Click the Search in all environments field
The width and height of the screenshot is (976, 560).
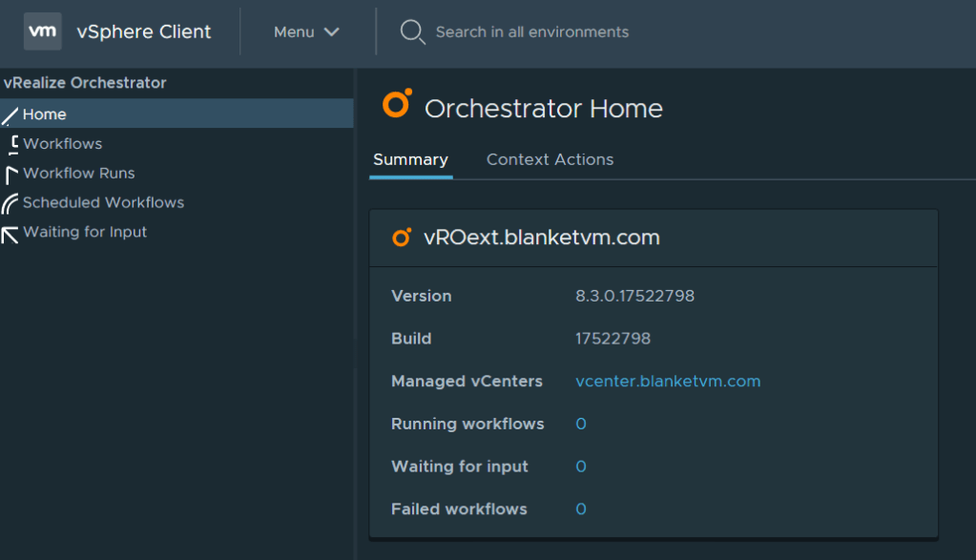click(x=531, y=31)
